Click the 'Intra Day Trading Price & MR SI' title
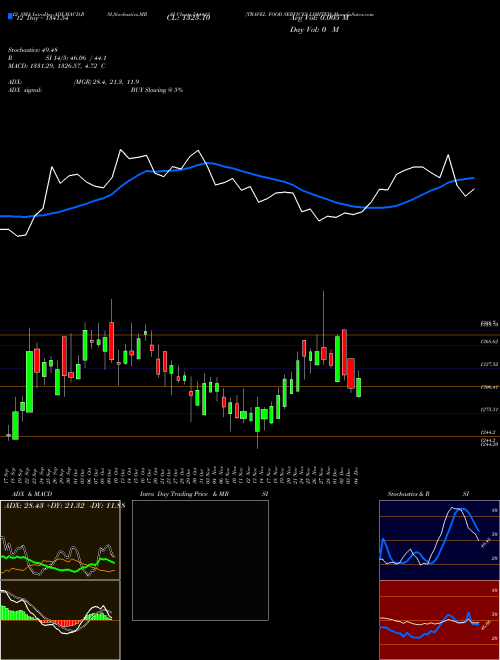500x660 pixels. [204, 494]
